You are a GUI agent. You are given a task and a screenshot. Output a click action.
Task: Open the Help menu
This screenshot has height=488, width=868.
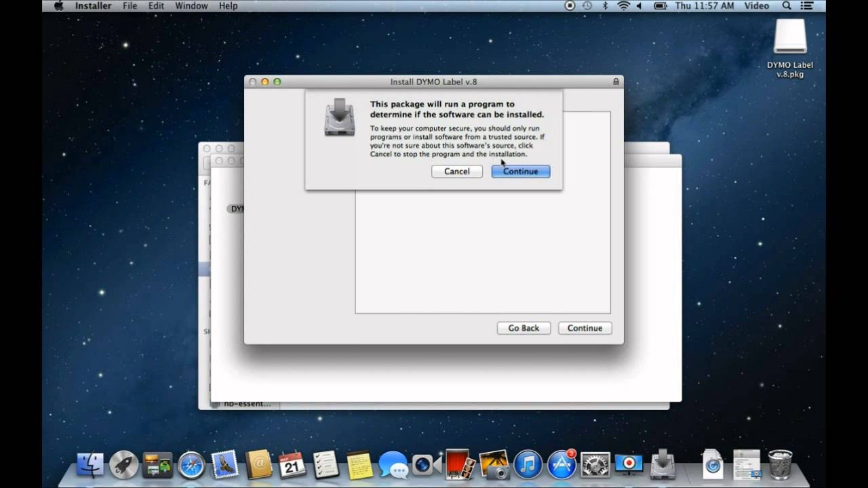click(x=228, y=6)
